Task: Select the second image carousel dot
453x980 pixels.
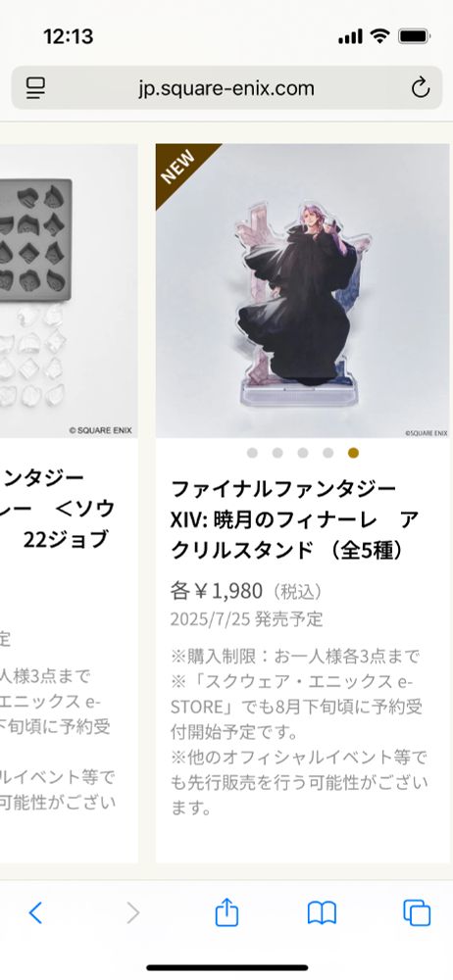Action: pos(277,453)
